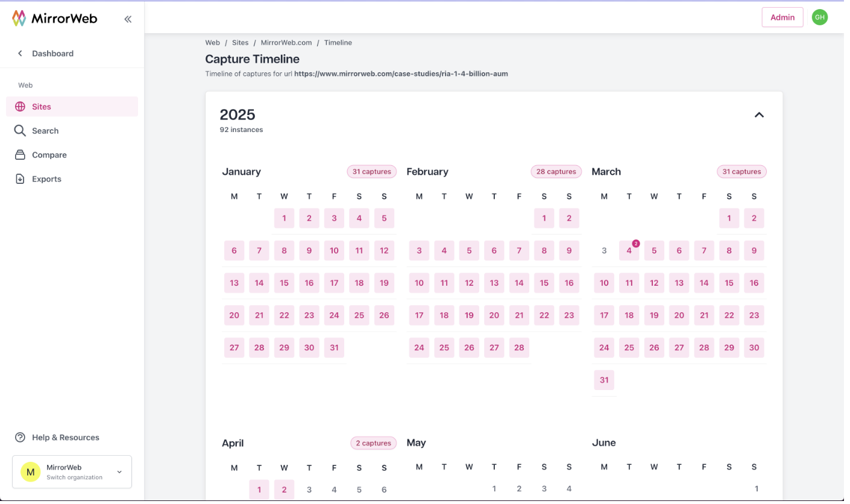The image size is (850, 504).
Task: Click the yellow M organization avatar
Action: tap(30, 472)
